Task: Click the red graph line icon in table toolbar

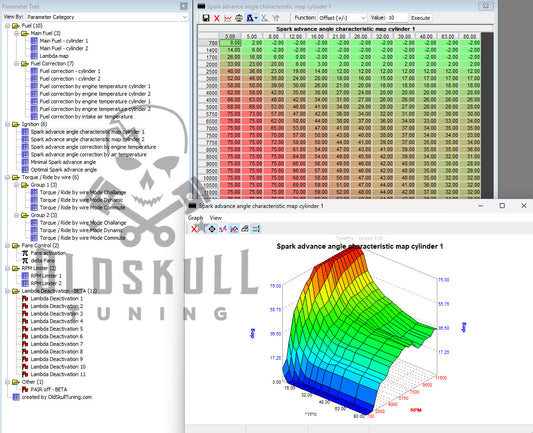Action: pos(228,18)
